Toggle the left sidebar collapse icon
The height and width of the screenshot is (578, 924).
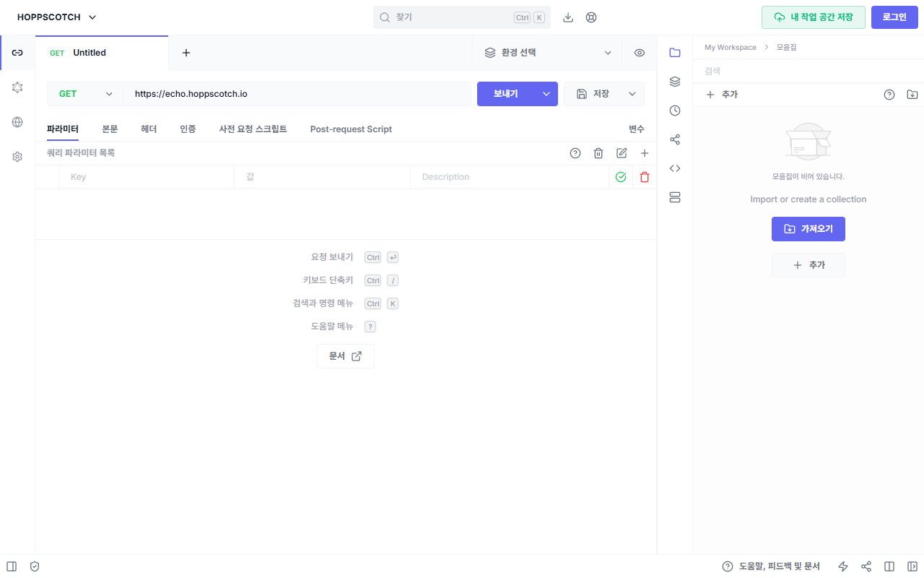point(11,566)
